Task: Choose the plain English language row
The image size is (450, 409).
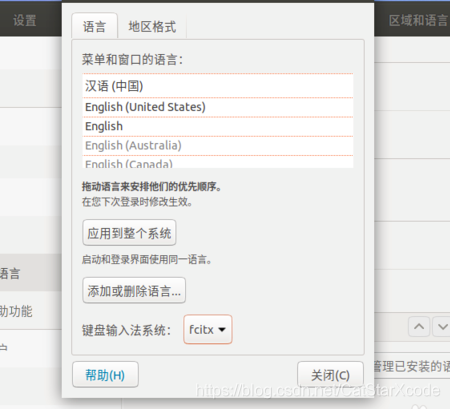Action: tap(218, 126)
